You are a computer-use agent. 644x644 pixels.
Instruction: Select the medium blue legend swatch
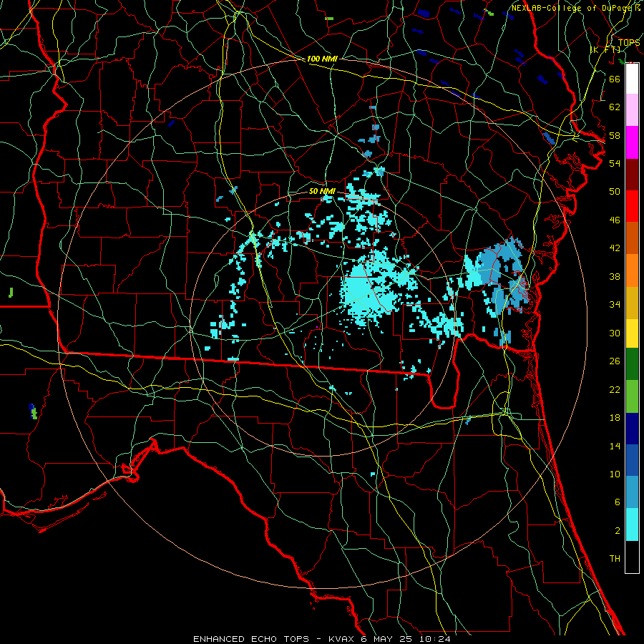632,460
